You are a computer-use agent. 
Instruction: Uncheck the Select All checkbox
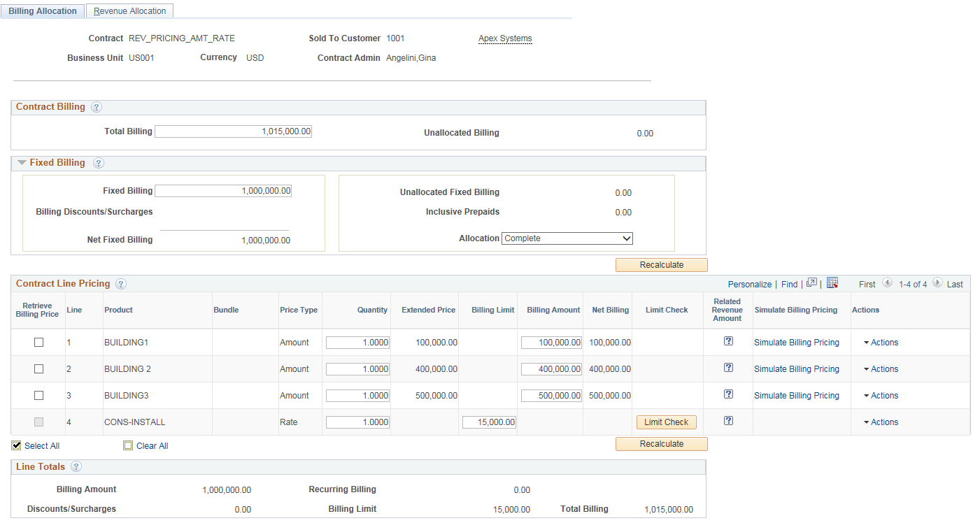[15, 445]
